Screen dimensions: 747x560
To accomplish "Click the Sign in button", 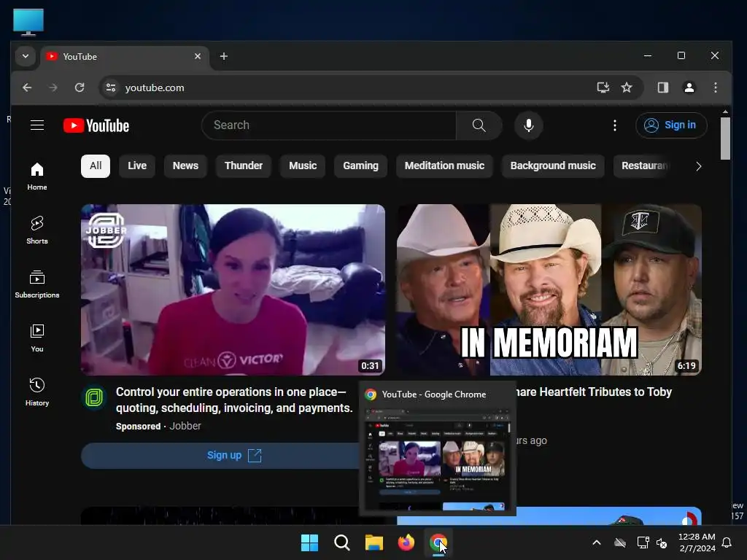I will click(x=671, y=125).
